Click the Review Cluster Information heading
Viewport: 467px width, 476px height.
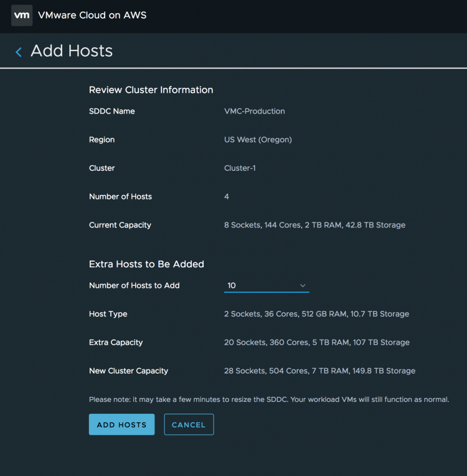pyautogui.click(x=151, y=90)
